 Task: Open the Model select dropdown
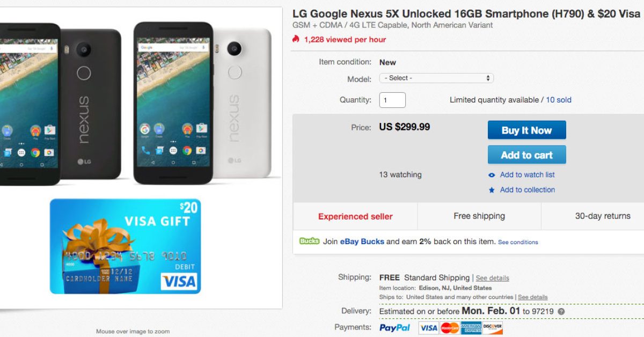pyautogui.click(x=436, y=78)
